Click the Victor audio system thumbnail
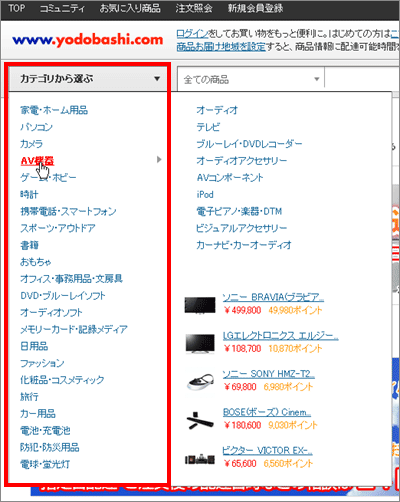Image resolution: width=400 pixels, height=502 pixels. 200,459
